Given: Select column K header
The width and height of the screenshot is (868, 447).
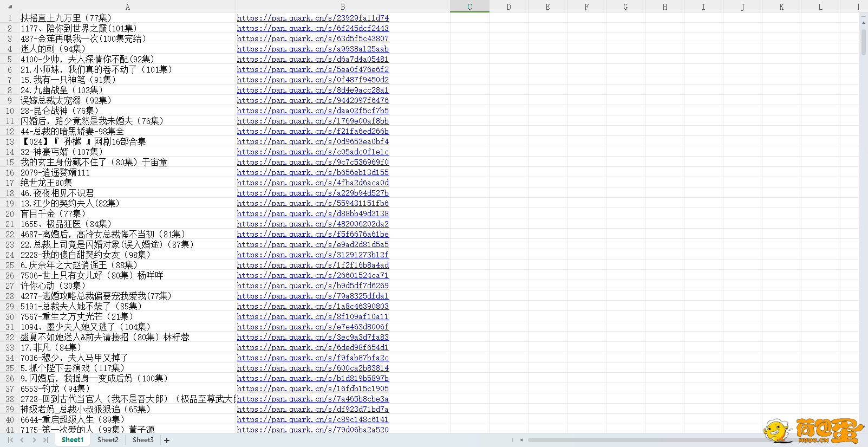Looking at the screenshot, I should point(781,7).
